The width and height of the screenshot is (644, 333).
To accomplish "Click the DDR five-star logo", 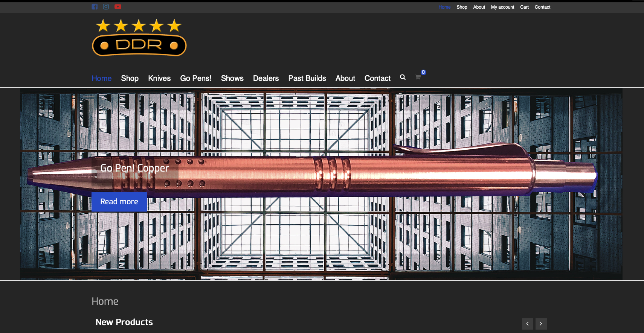I will pos(139,38).
